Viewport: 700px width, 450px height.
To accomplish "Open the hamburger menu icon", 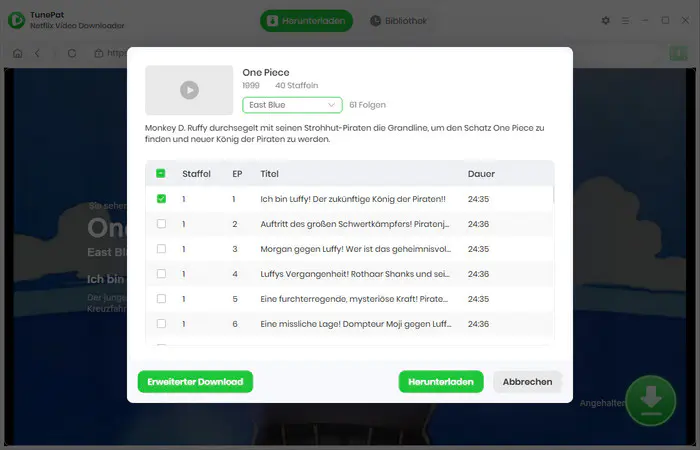I will coord(625,21).
